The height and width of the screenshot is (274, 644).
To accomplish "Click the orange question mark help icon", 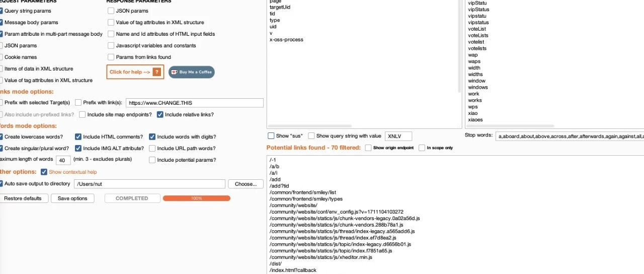I will tap(156, 72).
